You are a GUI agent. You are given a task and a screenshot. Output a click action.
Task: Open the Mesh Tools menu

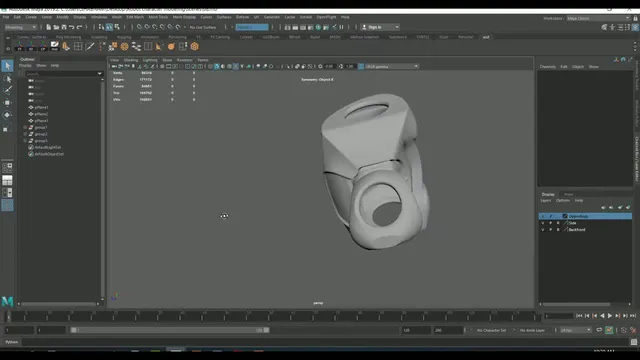[x=158, y=17]
